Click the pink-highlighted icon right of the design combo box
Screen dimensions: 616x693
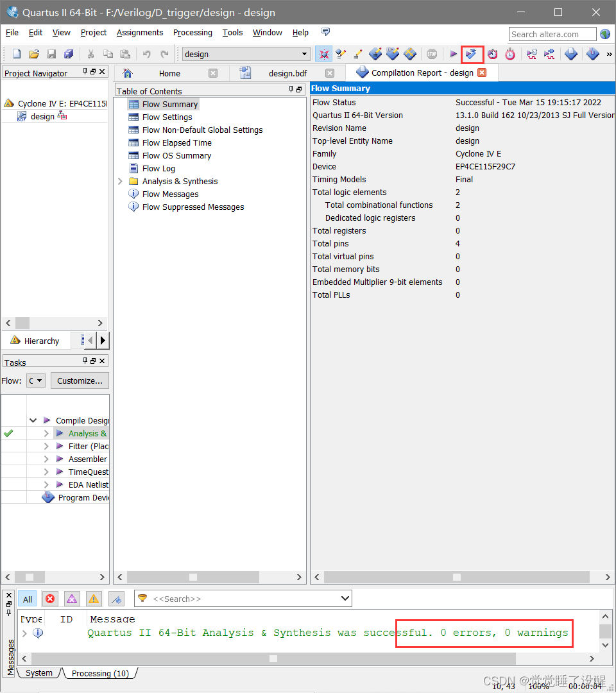point(324,54)
